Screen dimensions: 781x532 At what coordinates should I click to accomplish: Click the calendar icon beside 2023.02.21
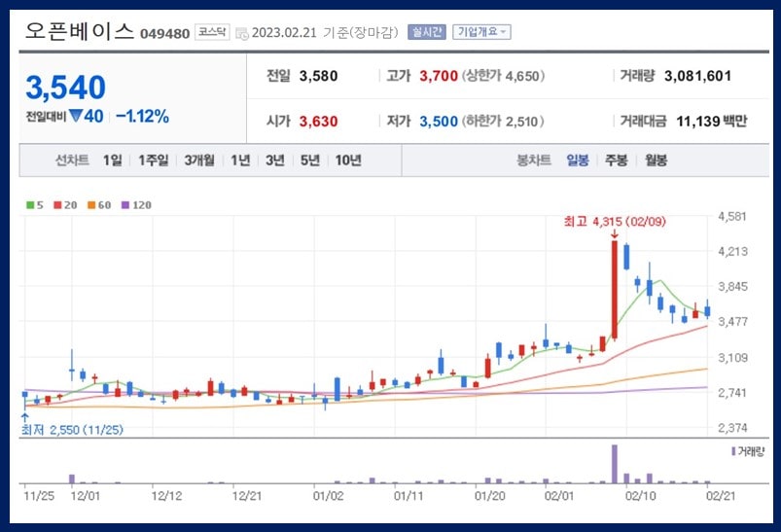[x=241, y=34]
